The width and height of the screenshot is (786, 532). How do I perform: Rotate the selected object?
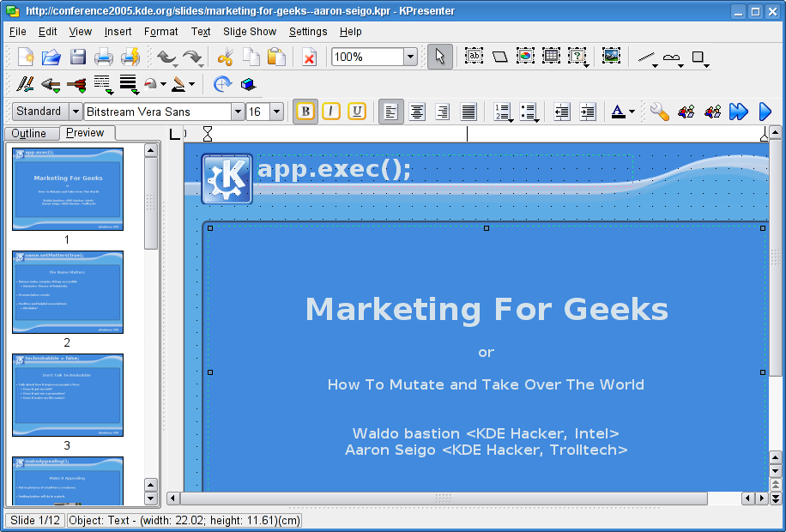point(222,84)
